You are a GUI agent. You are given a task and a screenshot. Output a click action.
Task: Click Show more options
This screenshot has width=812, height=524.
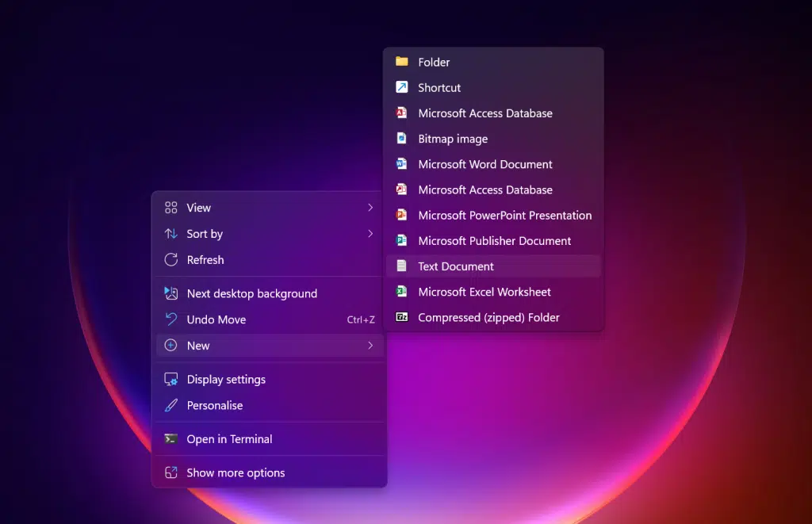tap(236, 473)
